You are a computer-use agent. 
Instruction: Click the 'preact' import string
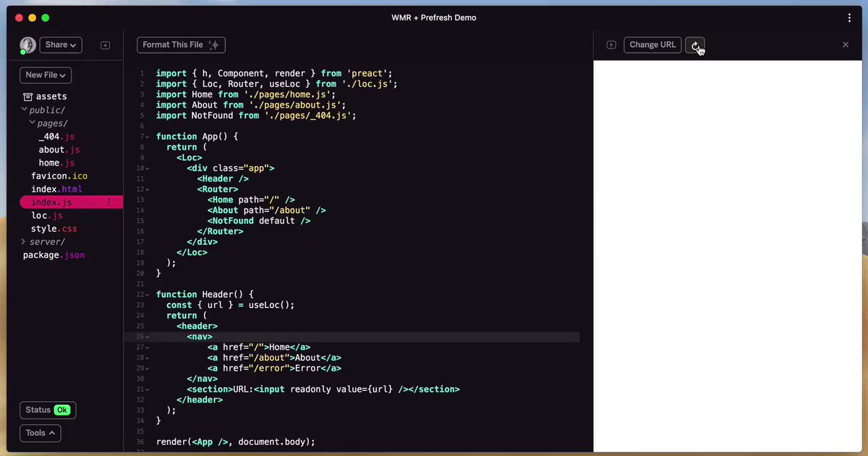tap(369, 73)
